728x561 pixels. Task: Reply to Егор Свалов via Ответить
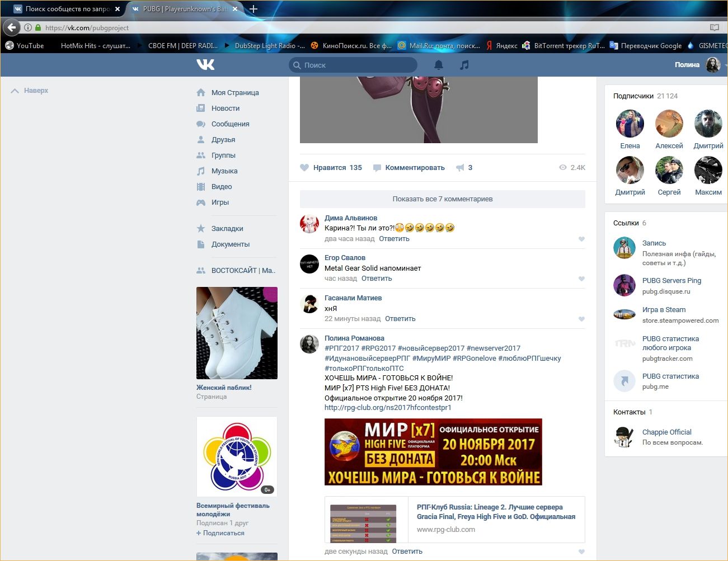point(377,279)
